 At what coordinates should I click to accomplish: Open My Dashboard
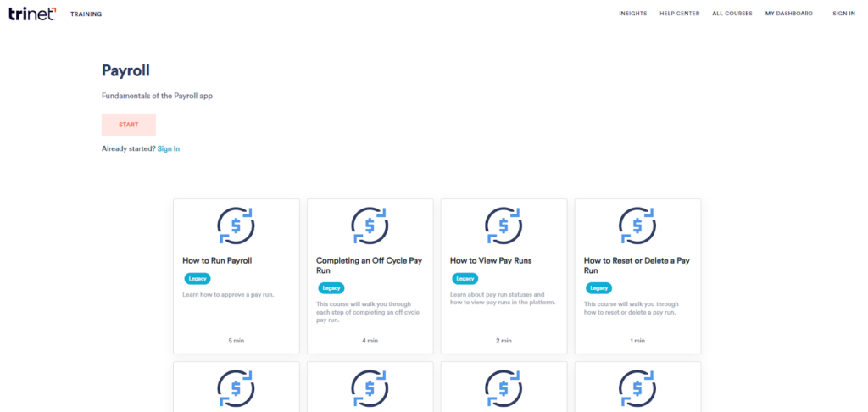point(788,14)
